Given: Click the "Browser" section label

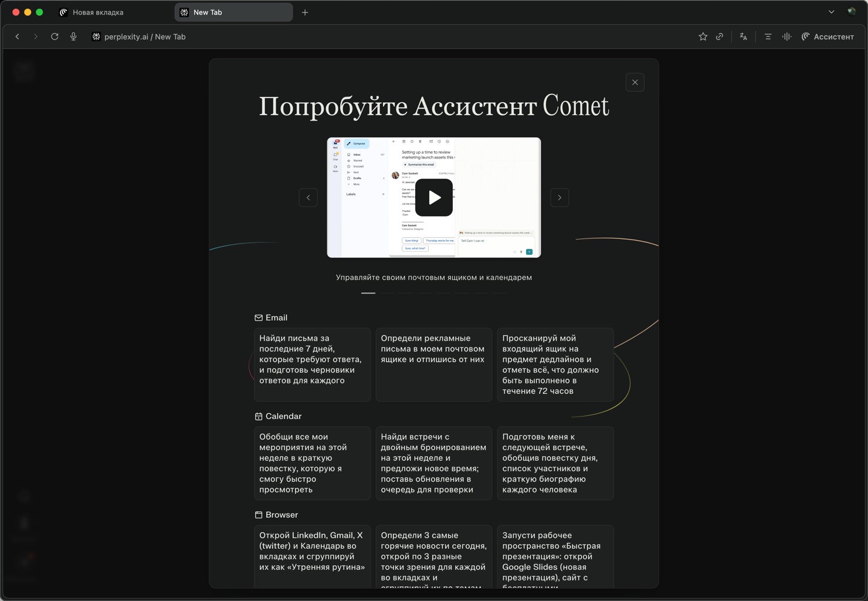Looking at the screenshot, I should pos(282,515).
